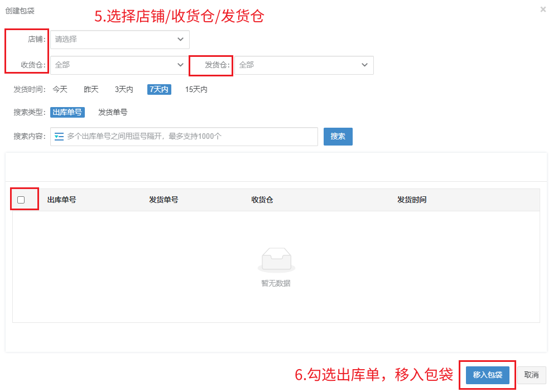This screenshot has height=392, width=553.
Task: Select 15天内 shipping time filter
Action: click(x=196, y=90)
